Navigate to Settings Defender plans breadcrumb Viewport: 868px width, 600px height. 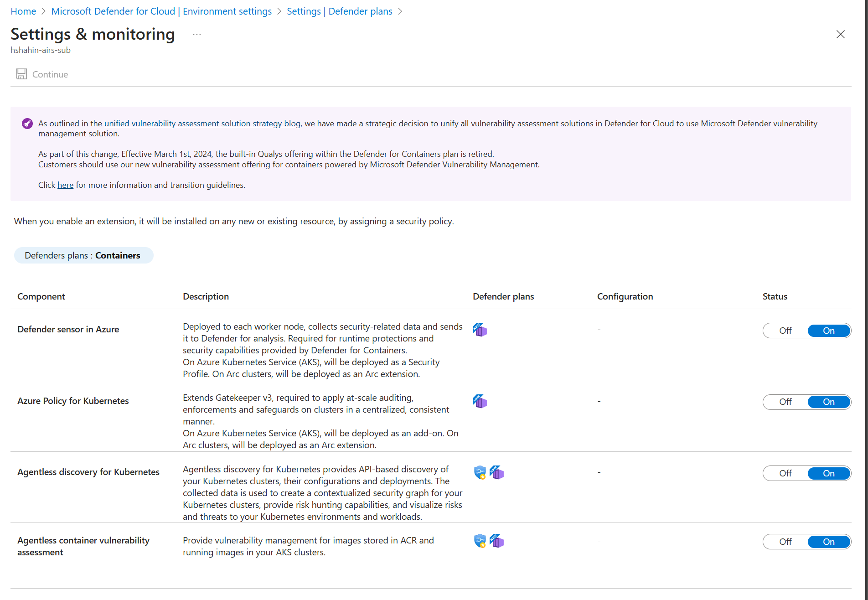[339, 11]
